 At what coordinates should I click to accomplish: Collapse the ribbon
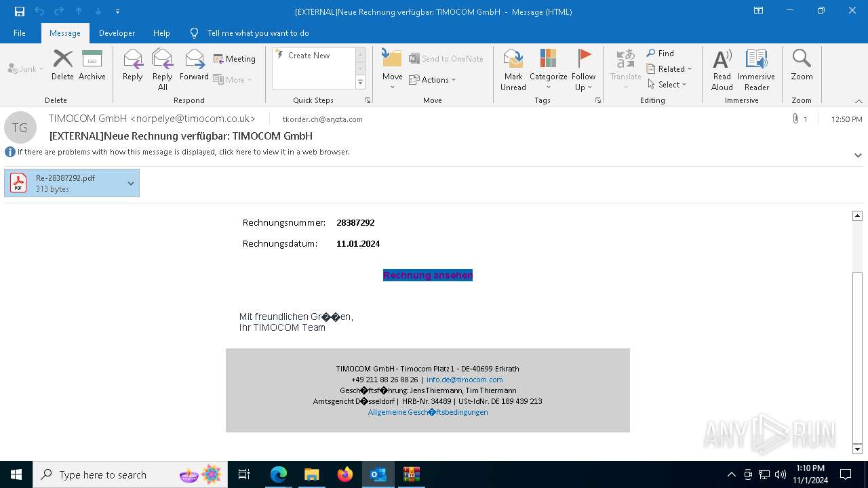coord(859,101)
